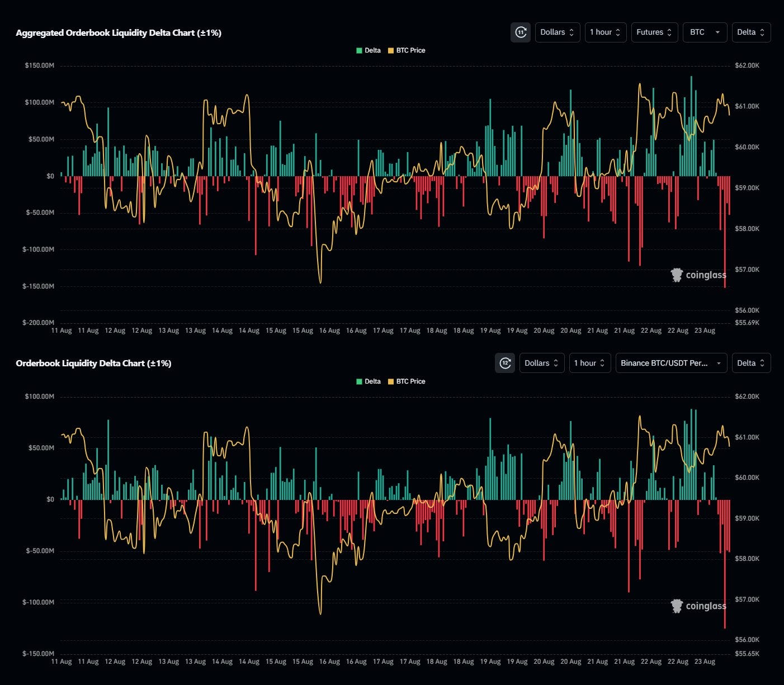Toggle BTC Price series legend in lower Orderbook chart

point(407,381)
